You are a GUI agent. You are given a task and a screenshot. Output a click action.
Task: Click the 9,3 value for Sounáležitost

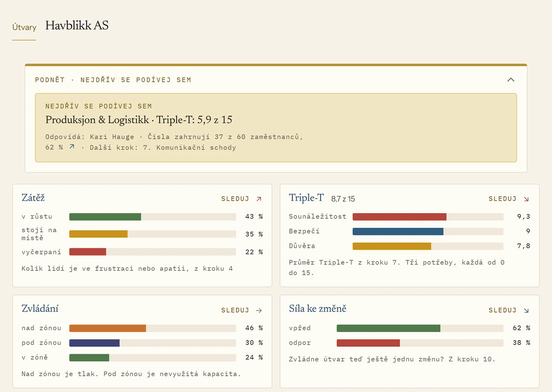click(523, 216)
